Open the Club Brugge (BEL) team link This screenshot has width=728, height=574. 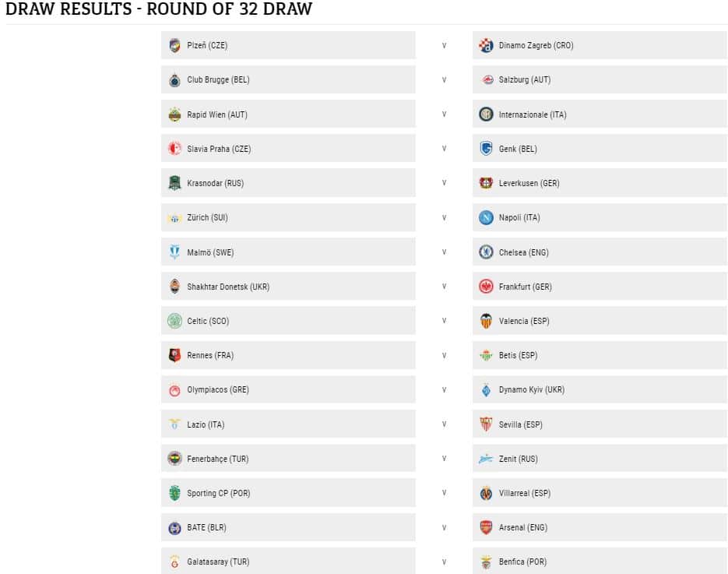coord(218,80)
